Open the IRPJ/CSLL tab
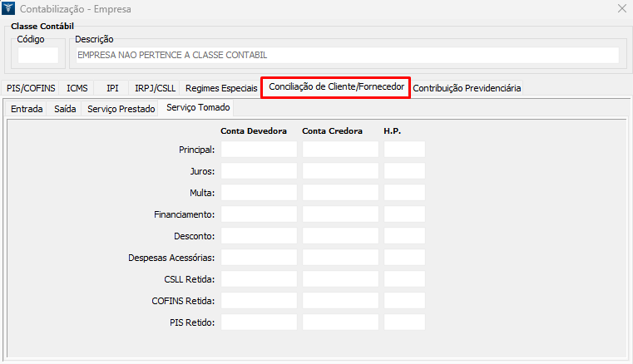633x364 pixels. click(x=155, y=88)
